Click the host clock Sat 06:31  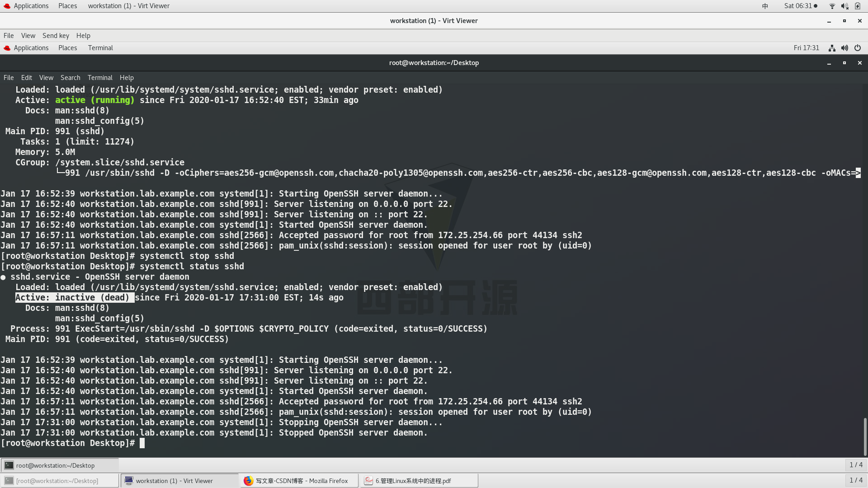point(798,6)
